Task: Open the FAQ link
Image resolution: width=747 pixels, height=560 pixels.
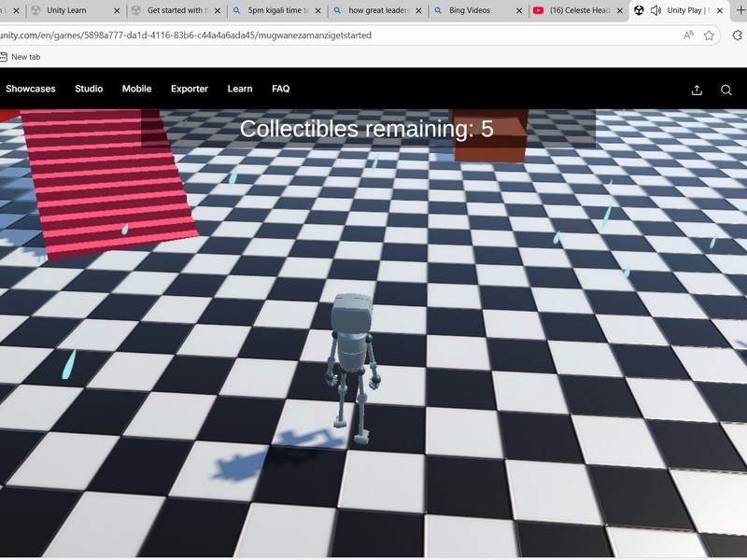Action: pyautogui.click(x=280, y=89)
